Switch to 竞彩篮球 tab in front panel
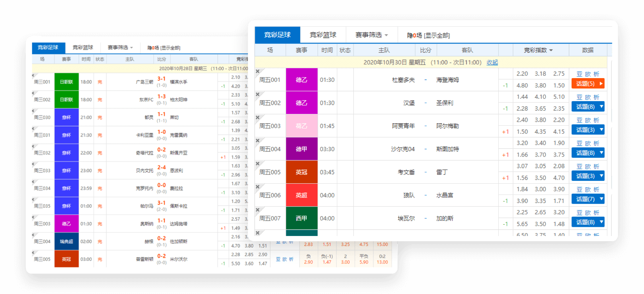 coord(323,35)
